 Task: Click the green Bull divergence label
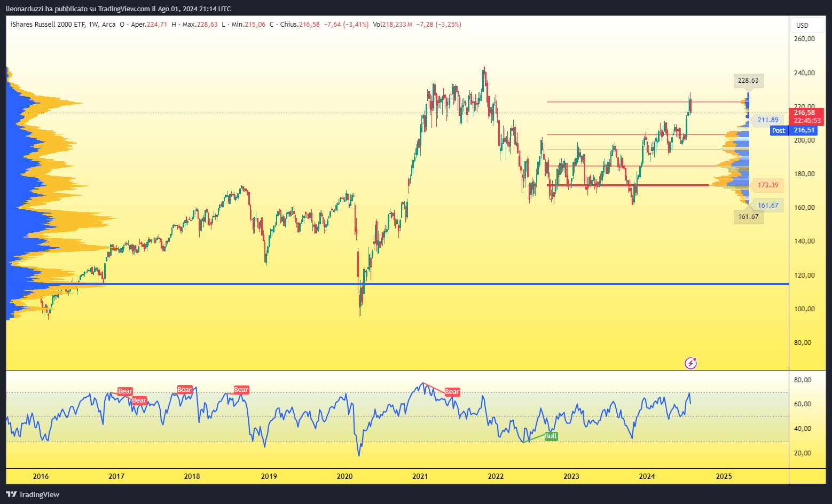tap(551, 436)
